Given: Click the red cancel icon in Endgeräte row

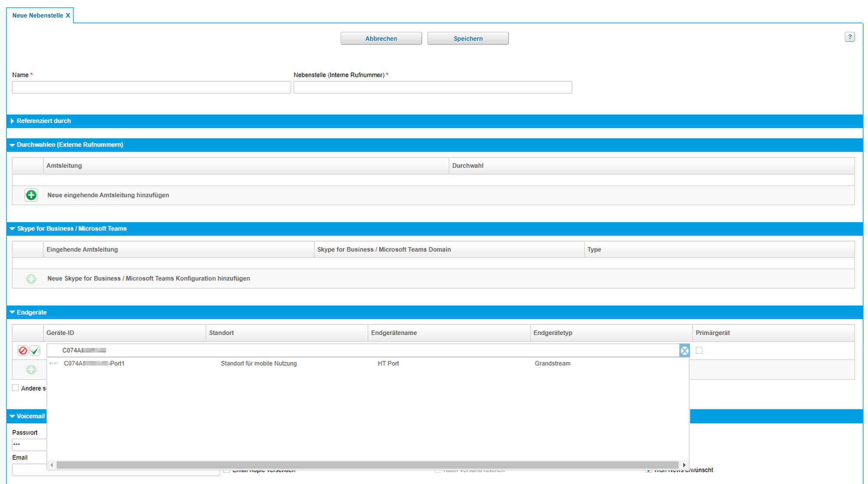Looking at the screenshot, I should pos(23,350).
